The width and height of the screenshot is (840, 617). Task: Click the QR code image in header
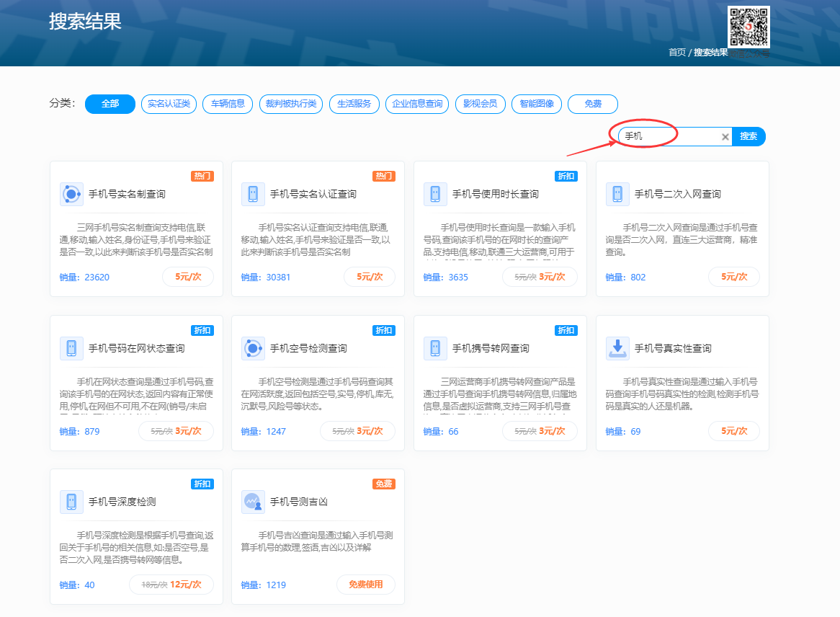(749, 27)
